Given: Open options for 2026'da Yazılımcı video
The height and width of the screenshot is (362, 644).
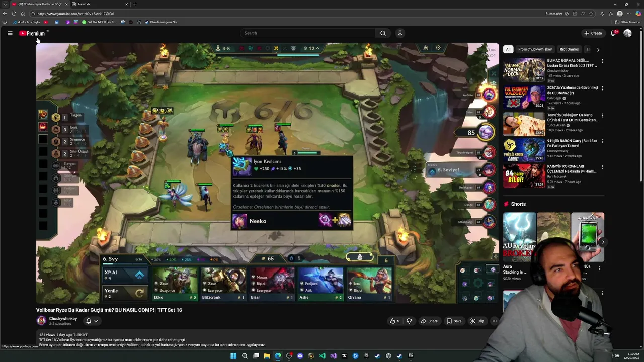Looking at the screenshot, I should [602, 88].
